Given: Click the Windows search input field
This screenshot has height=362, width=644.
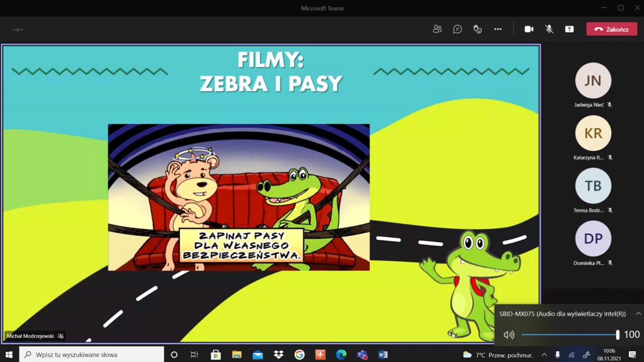Looking at the screenshot, I should click(x=91, y=354).
